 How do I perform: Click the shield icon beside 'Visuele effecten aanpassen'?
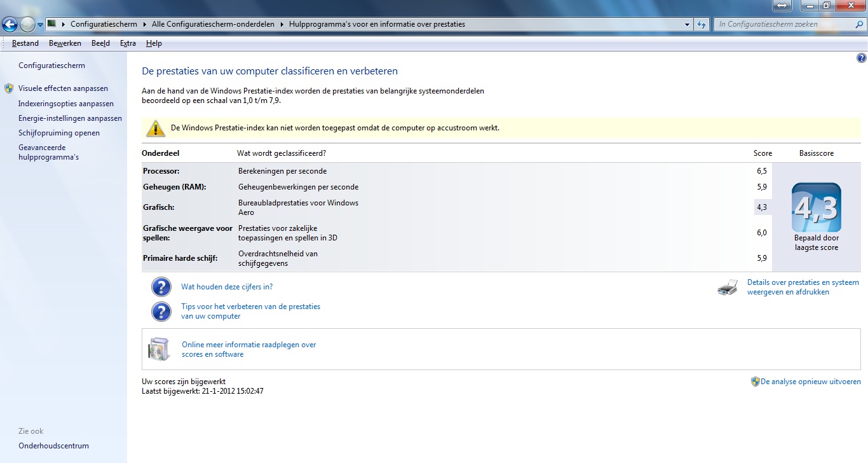click(8, 88)
